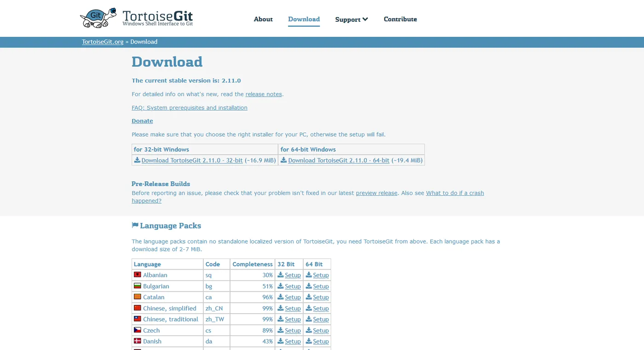Image resolution: width=644 pixels, height=350 pixels.
Task: Open FAQ: System prerequisites and installation
Action: pos(190,108)
